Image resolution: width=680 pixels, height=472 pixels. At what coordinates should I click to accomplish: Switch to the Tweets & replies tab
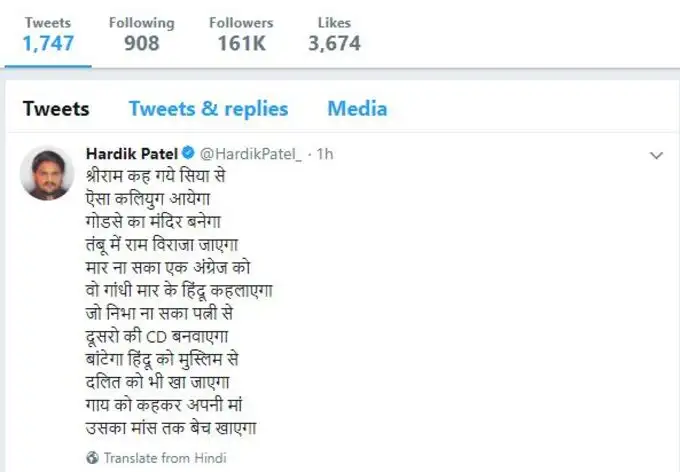tap(209, 108)
